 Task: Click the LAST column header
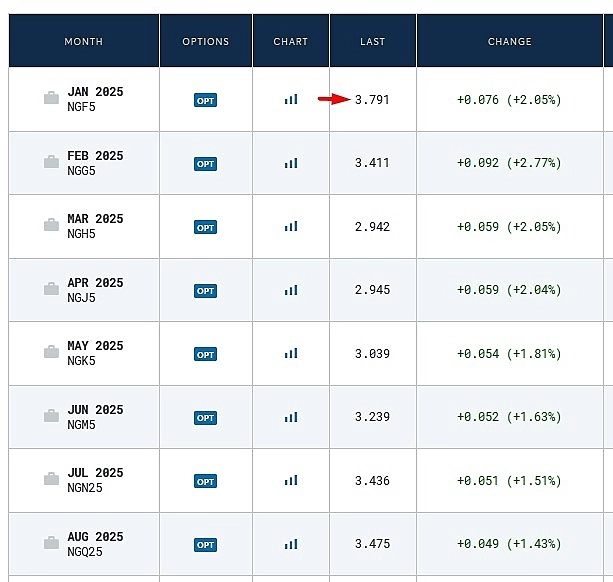click(372, 41)
